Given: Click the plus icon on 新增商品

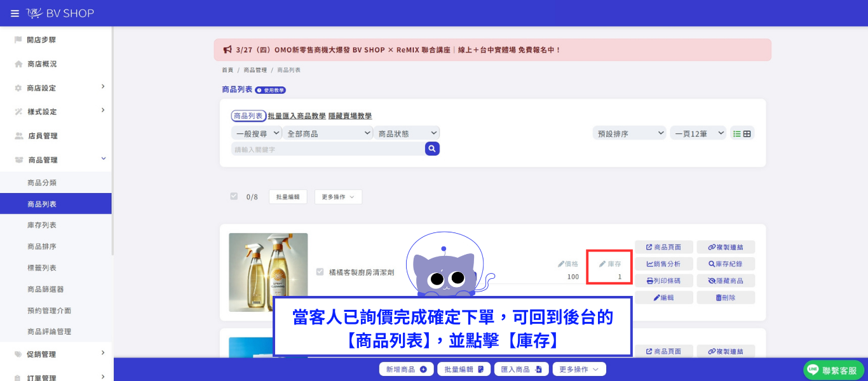Looking at the screenshot, I should [423, 370].
